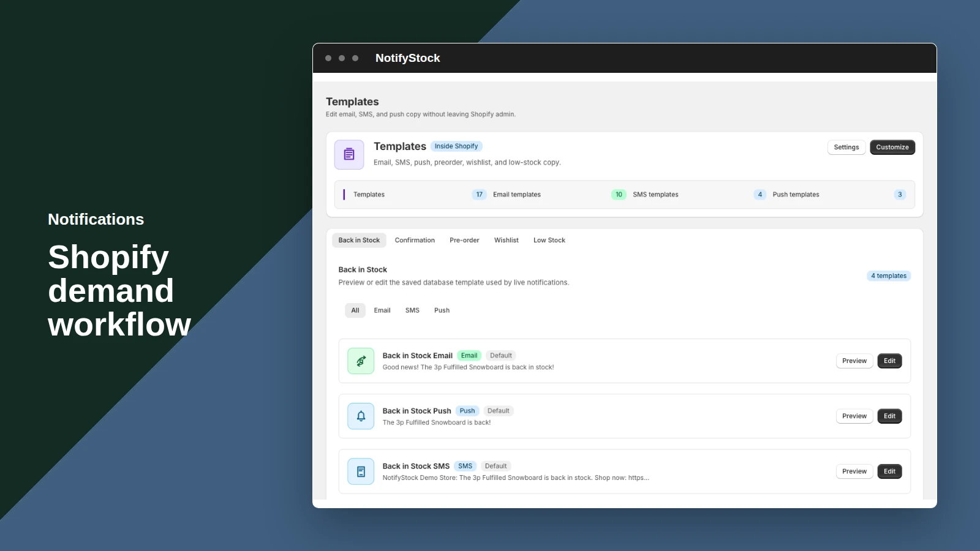Click the Push tag on Back in Stock Push
The height and width of the screenshot is (551, 980).
tap(467, 411)
